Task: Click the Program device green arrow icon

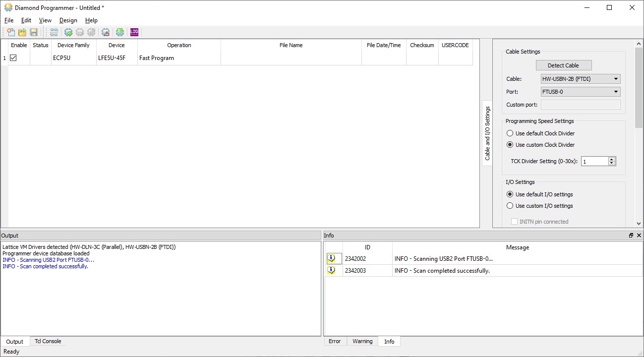Action: click(120, 32)
